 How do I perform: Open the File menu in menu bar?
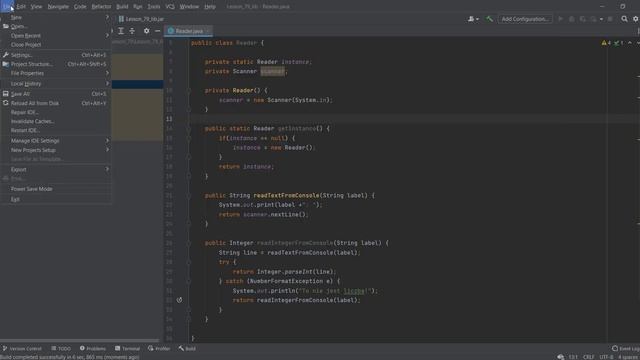pyautogui.click(x=7, y=7)
